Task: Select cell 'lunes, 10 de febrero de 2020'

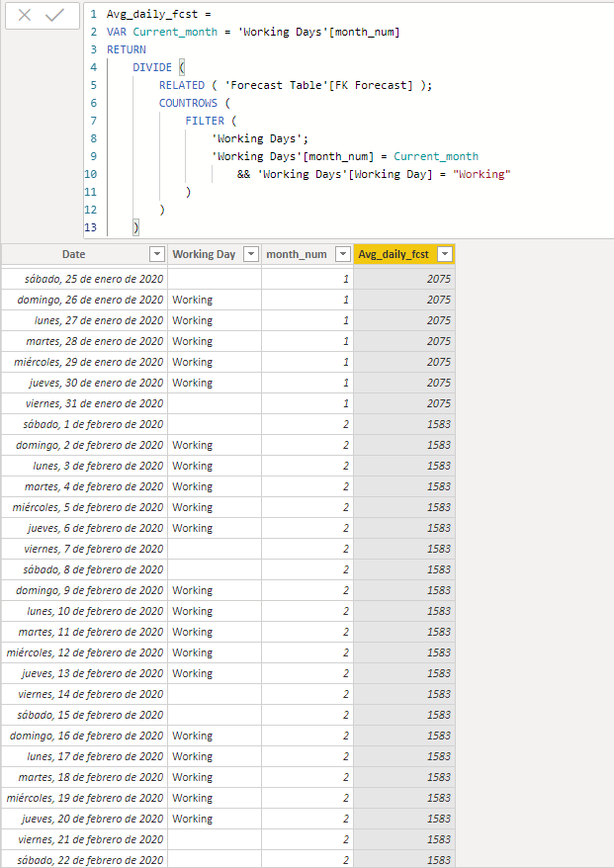Action: coord(84,611)
